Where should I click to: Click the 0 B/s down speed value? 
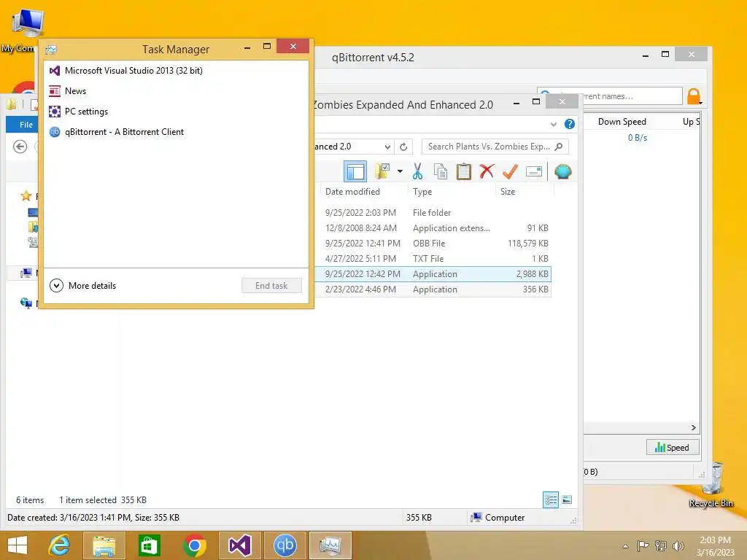pyautogui.click(x=638, y=138)
